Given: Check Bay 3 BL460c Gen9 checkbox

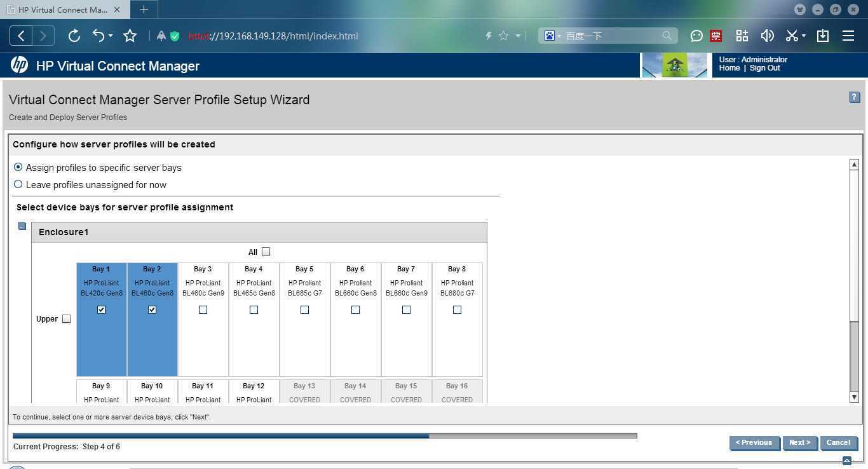Looking at the screenshot, I should coord(203,310).
